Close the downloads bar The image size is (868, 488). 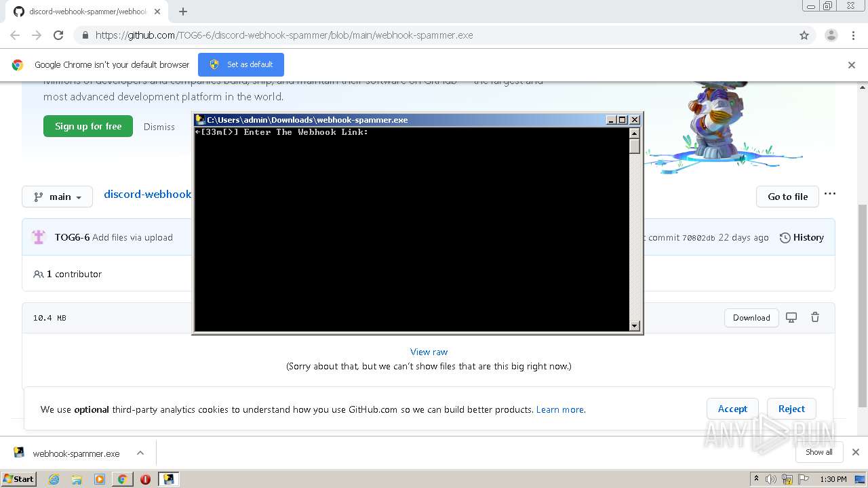click(x=855, y=452)
